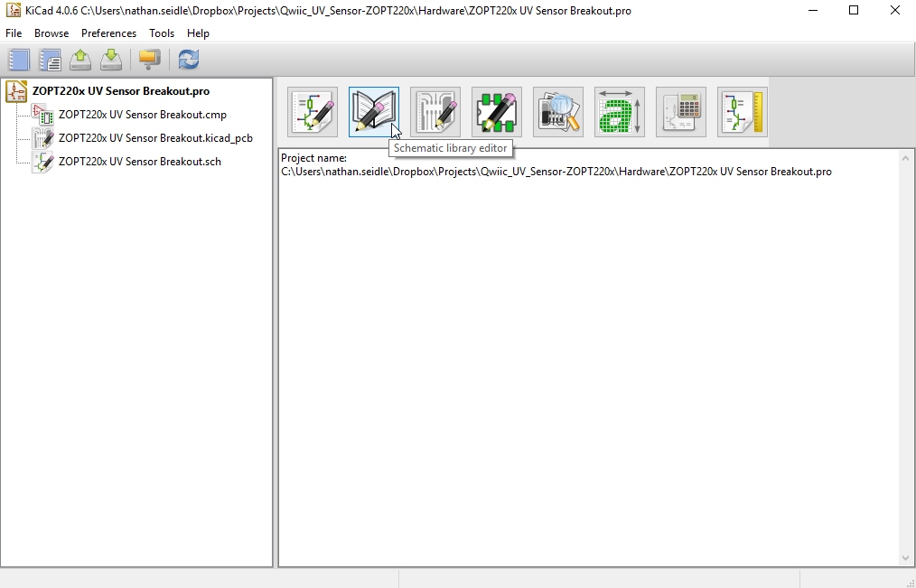Select the ZOPT220x UV Sensor Breakout.kicad_pcb file

coord(155,138)
